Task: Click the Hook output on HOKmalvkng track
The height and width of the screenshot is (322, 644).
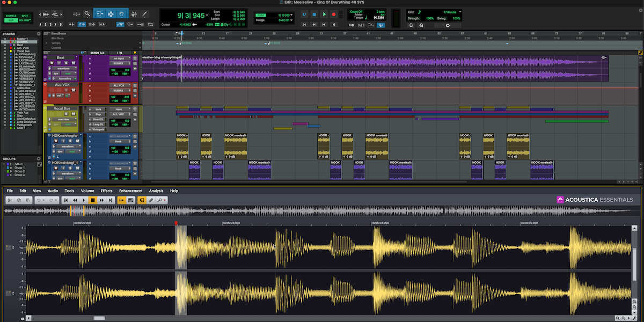Action: (x=119, y=141)
